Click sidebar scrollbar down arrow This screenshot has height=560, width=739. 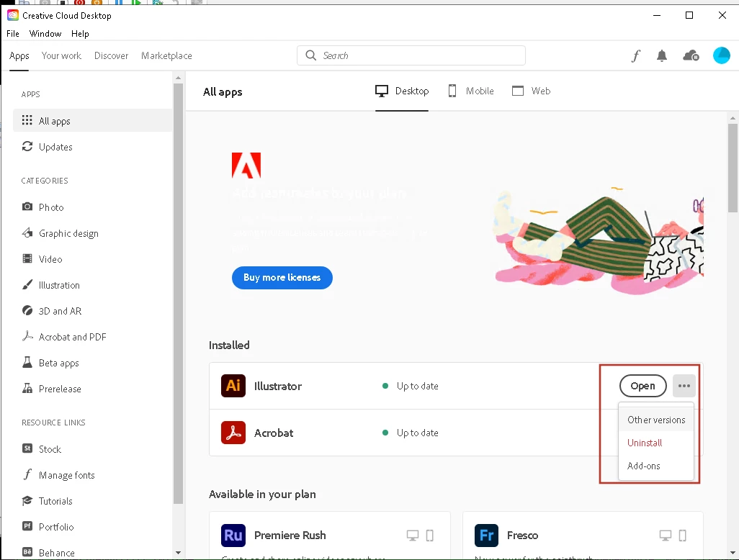click(178, 553)
